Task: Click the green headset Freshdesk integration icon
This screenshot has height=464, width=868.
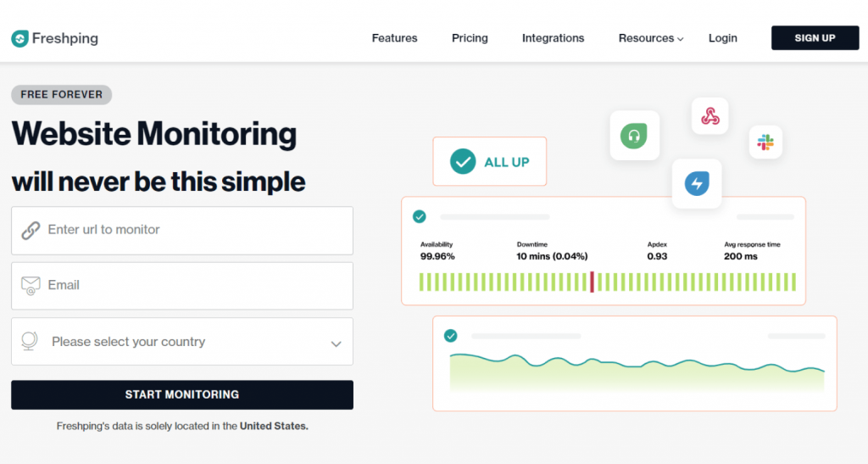Action: pyautogui.click(x=634, y=136)
